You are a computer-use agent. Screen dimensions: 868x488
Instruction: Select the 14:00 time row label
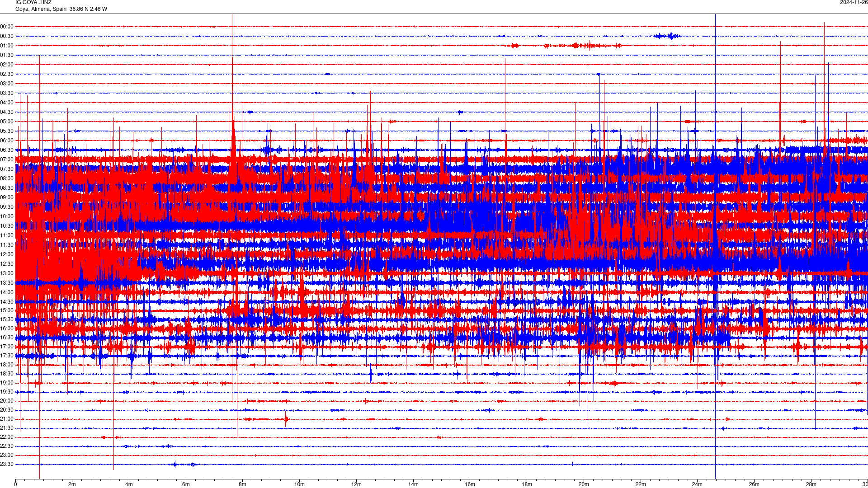tap(7, 292)
